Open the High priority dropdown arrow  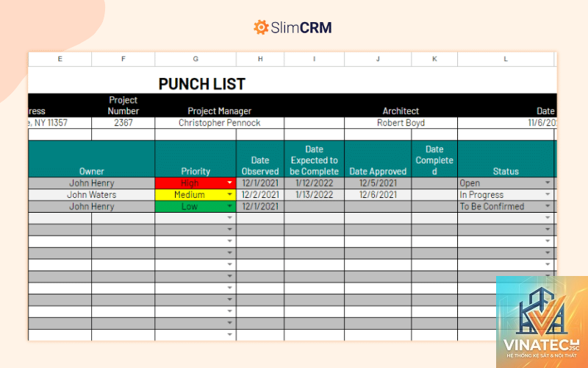pyautogui.click(x=229, y=183)
